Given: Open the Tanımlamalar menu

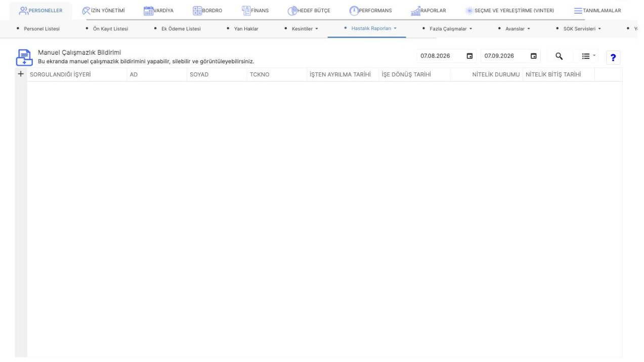Looking at the screenshot, I should 597,11.
